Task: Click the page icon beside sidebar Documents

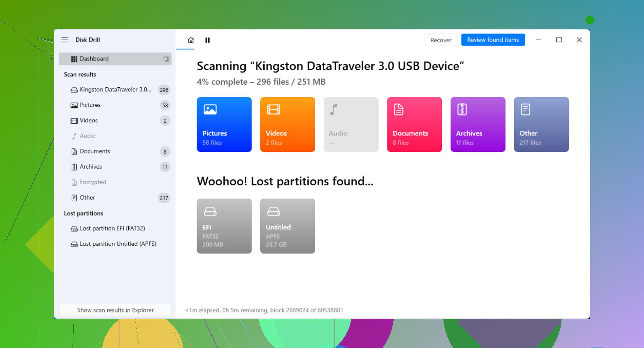Action: pyautogui.click(x=74, y=151)
